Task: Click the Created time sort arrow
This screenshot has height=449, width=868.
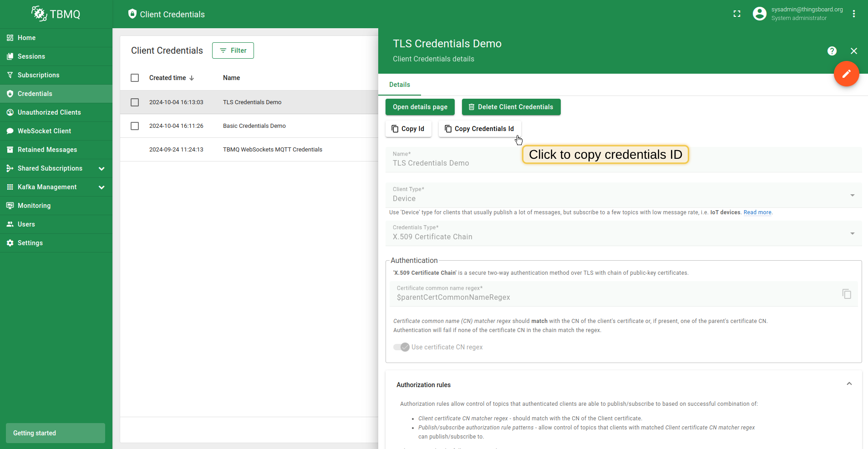Action: [x=192, y=78]
